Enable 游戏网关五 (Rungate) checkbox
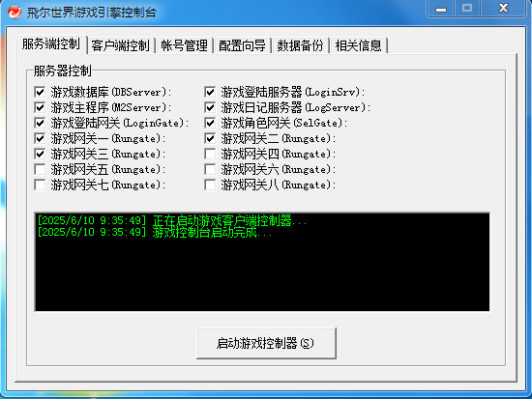This screenshot has width=532, height=399. [40, 169]
